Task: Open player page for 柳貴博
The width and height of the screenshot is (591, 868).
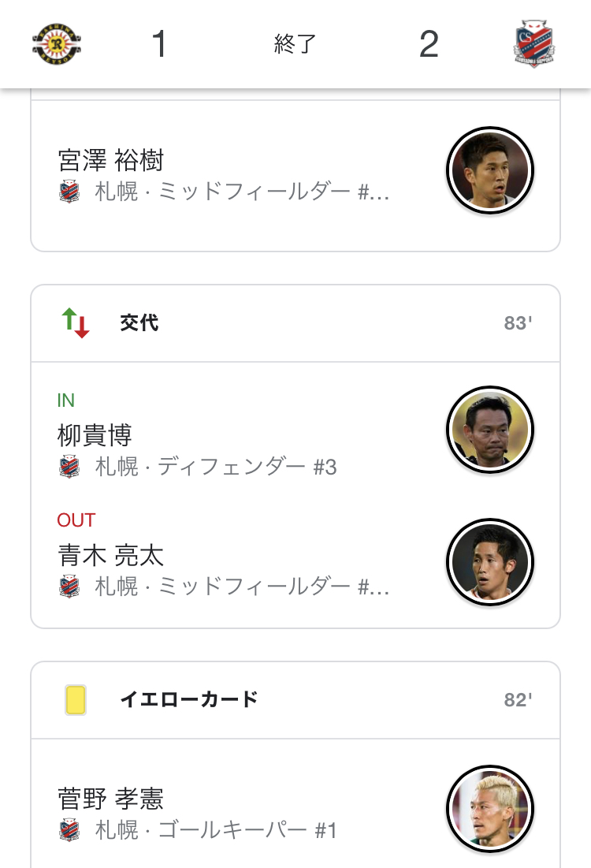Action: [x=95, y=435]
